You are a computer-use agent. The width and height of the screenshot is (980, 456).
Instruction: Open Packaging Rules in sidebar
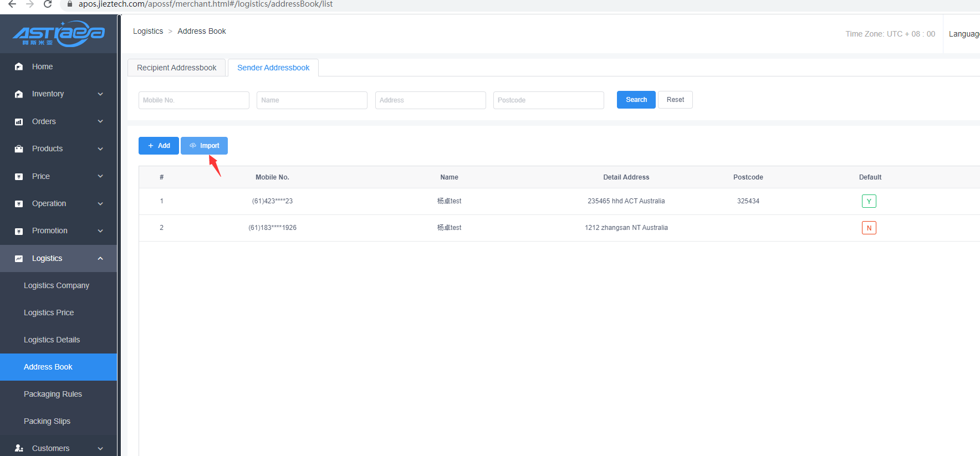[53, 394]
